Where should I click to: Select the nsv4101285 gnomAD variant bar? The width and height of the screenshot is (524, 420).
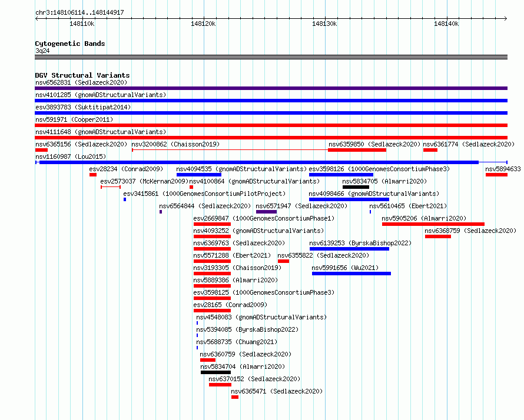271,101
